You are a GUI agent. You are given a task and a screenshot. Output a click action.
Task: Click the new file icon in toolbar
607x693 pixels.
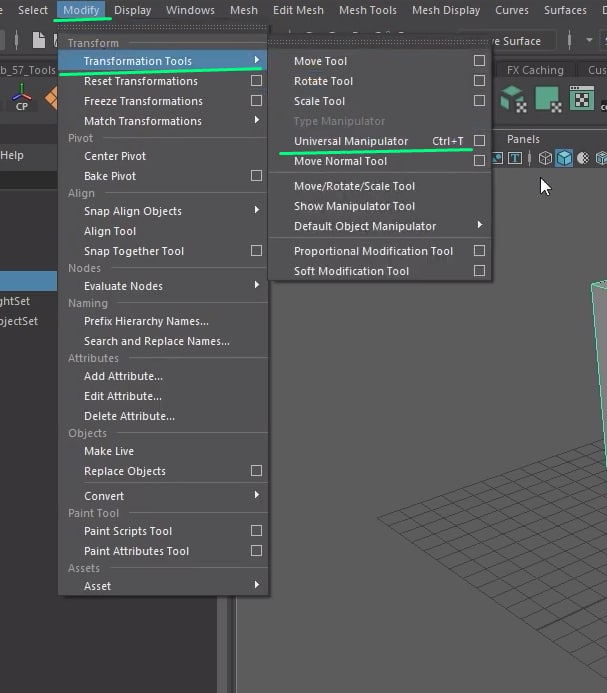pos(39,41)
